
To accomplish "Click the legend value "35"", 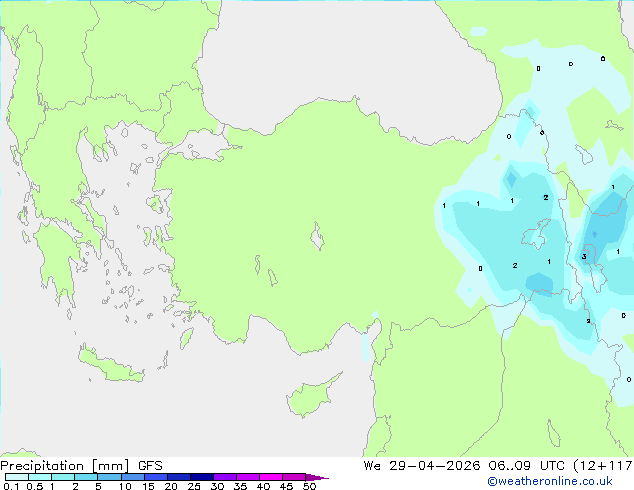I will pos(240,486).
